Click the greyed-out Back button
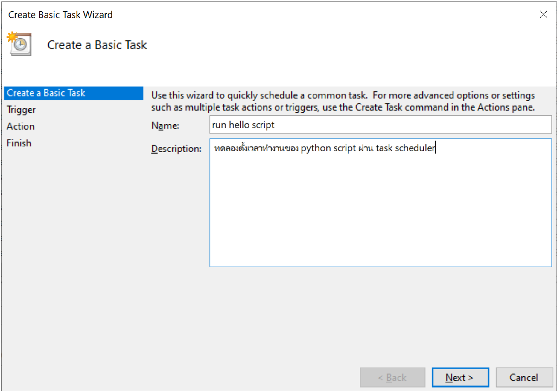This screenshot has width=557, height=392. (x=392, y=377)
